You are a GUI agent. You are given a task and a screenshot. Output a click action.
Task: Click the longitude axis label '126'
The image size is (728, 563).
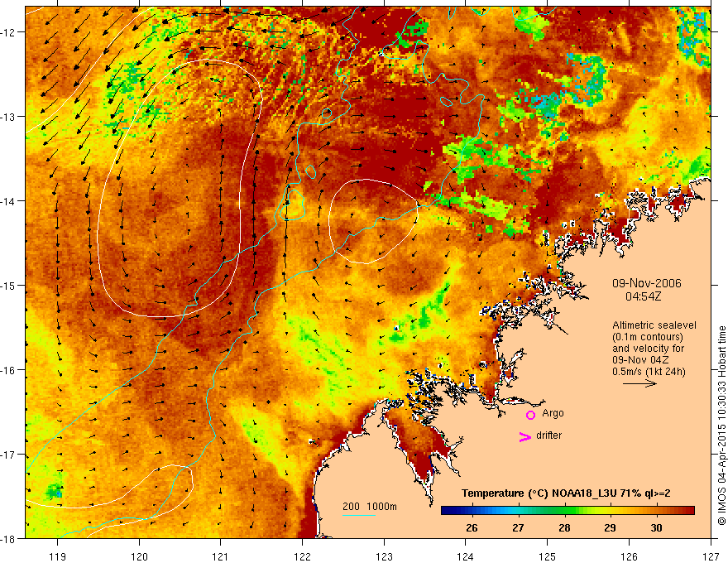click(x=629, y=556)
